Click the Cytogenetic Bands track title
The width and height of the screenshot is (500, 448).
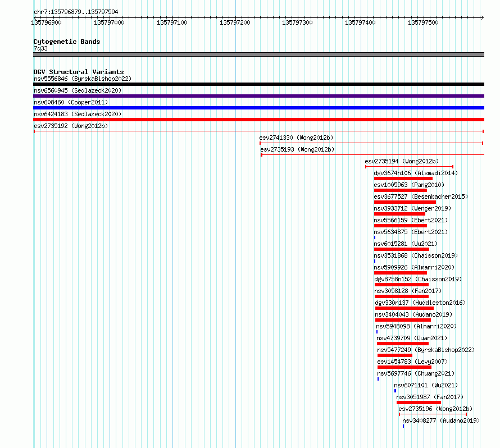pos(67,42)
